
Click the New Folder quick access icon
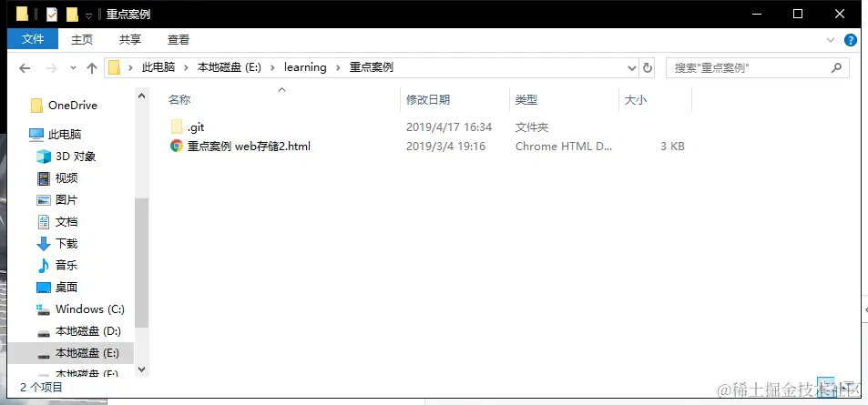pyautogui.click(x=72, y=15)
